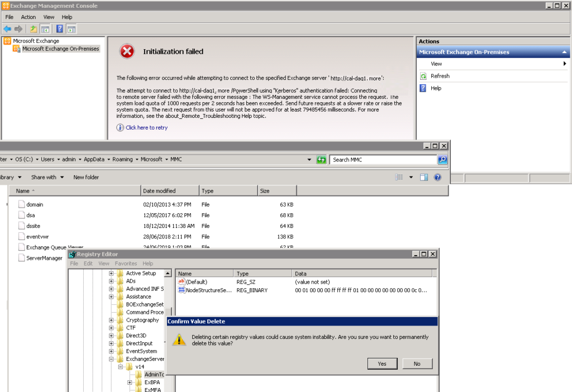572x392 pixels.
Task: Confirm deletion with the Yes button
Action: (382, 364)
